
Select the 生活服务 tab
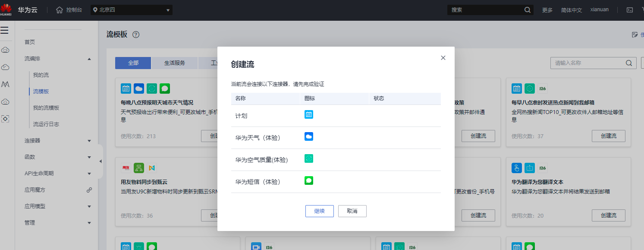[175, 63]
